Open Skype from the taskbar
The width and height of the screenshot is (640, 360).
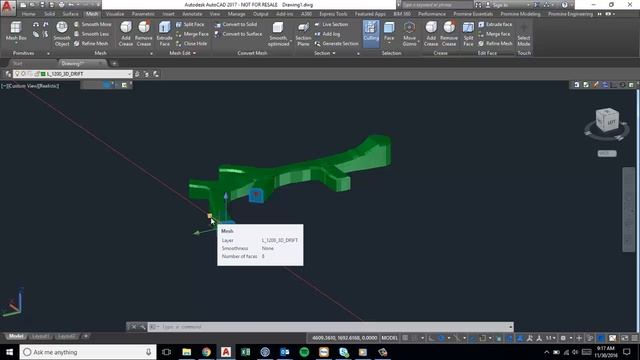[x=344, y=352]
